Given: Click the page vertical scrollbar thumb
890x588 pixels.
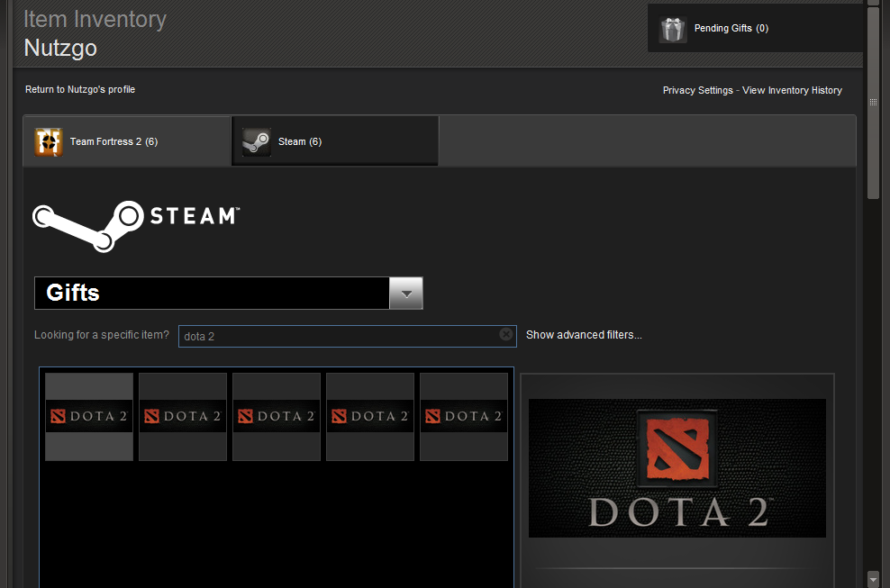Looking at the screenshot, I should [x=873, y=102].
